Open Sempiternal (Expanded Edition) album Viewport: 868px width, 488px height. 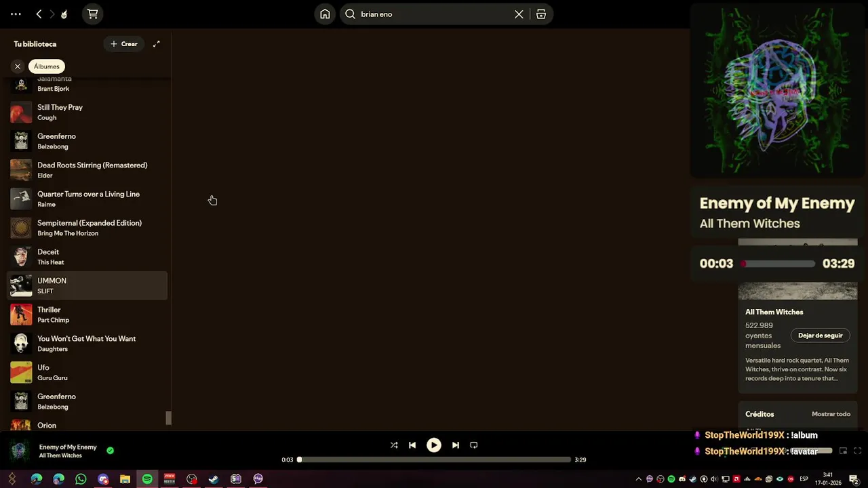(x=87, y=228)
